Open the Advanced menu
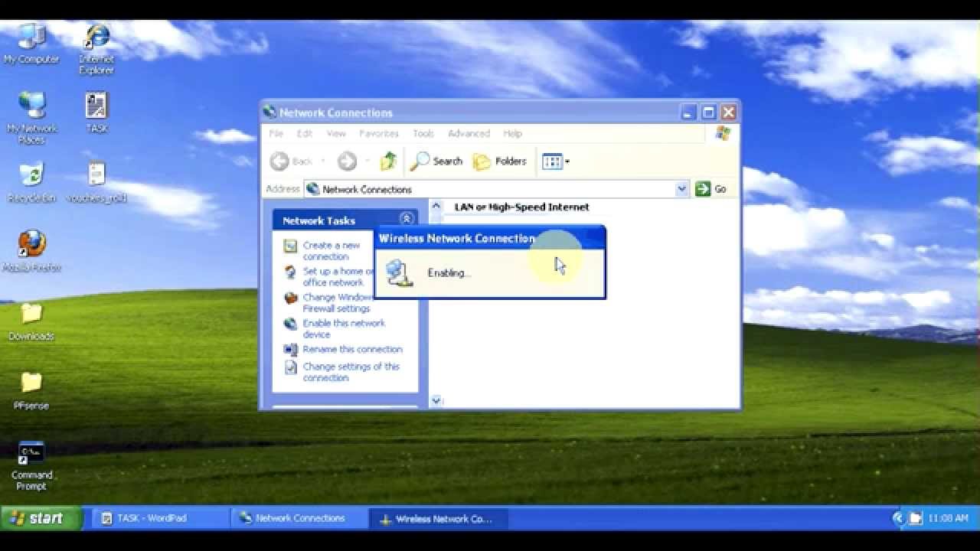980x551 pixels. [x=469, y=133]
